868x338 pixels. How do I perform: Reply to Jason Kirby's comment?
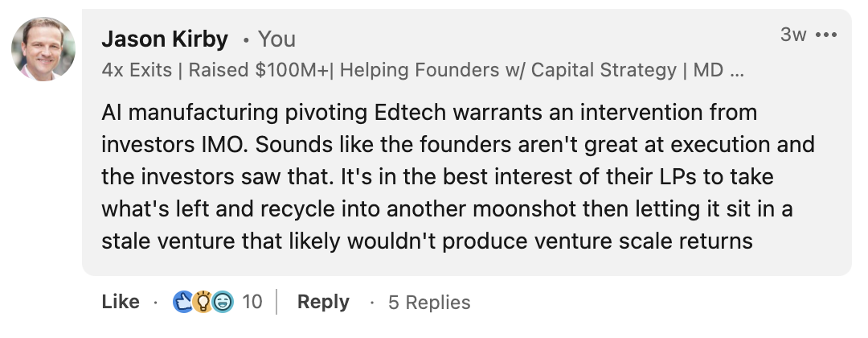coord(323,302)
